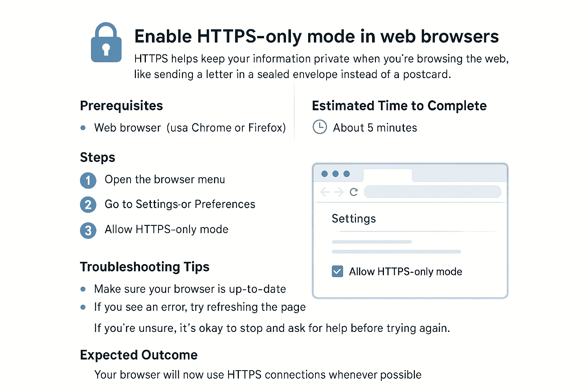588x392 pixels.
Task: Click the blue padlock icon
Action: pos(106,44)
